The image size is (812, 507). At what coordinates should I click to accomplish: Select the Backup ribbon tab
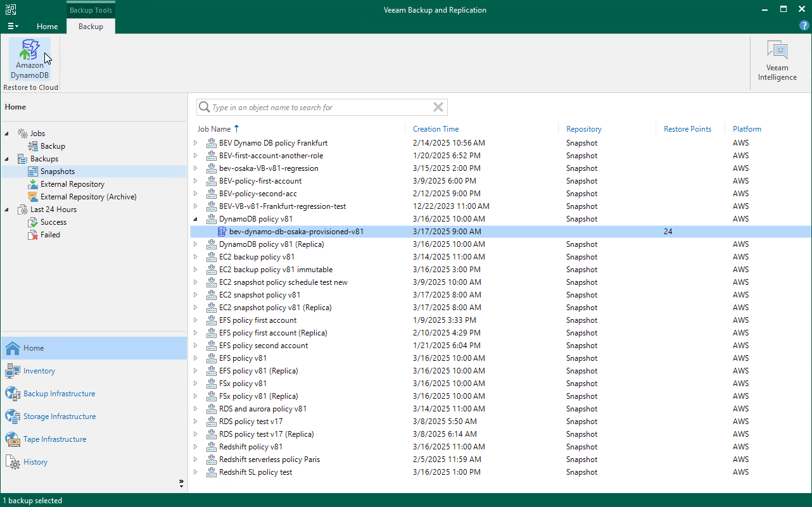click(x=91, y=27)
